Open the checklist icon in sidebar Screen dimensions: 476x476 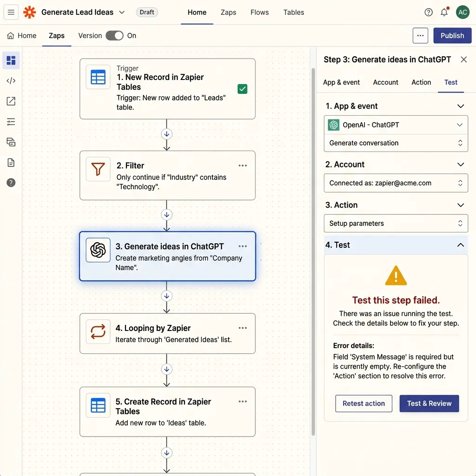tap(11, 122)
